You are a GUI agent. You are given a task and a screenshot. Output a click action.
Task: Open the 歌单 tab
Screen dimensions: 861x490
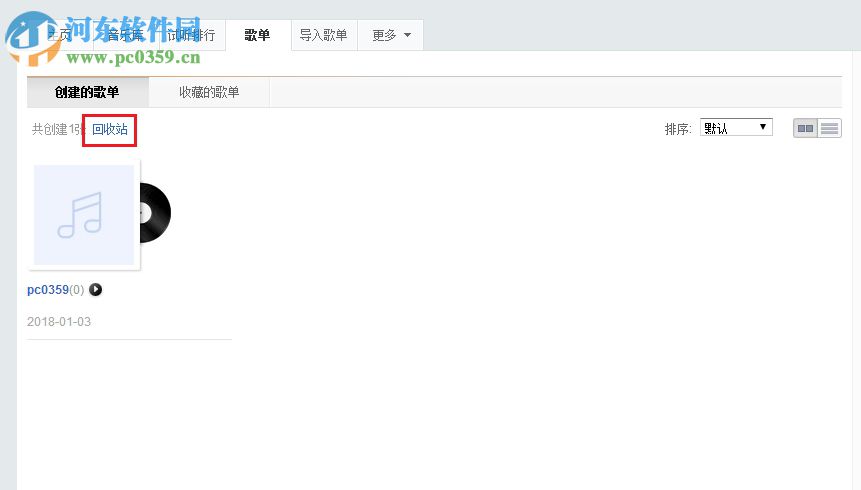click(258, 35)
